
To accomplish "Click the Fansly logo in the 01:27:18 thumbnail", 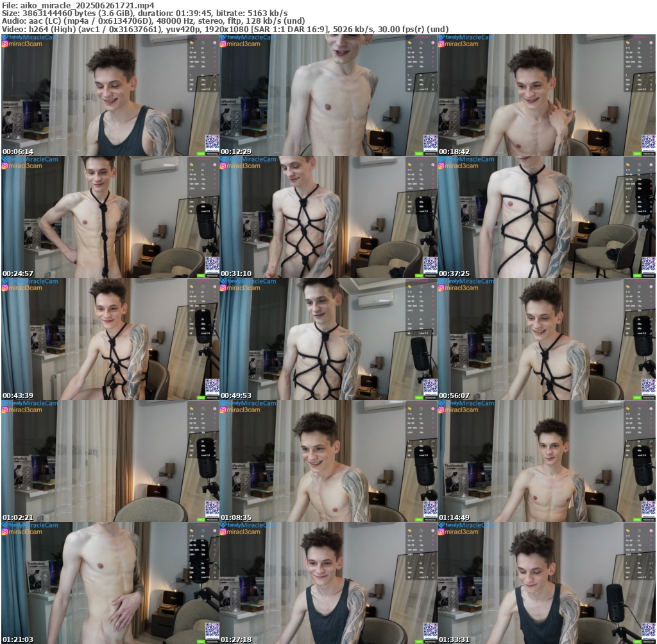I will (x=223, y=525).
